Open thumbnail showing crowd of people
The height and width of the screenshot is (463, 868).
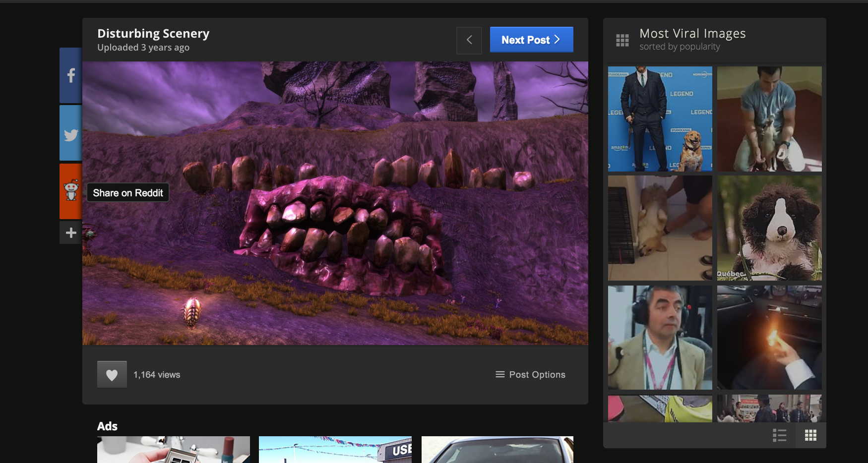point(769,408)
